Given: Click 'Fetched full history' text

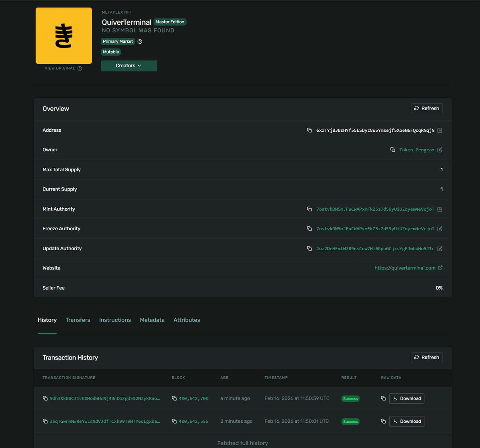Looking at the screenshot, I should 242,443.
